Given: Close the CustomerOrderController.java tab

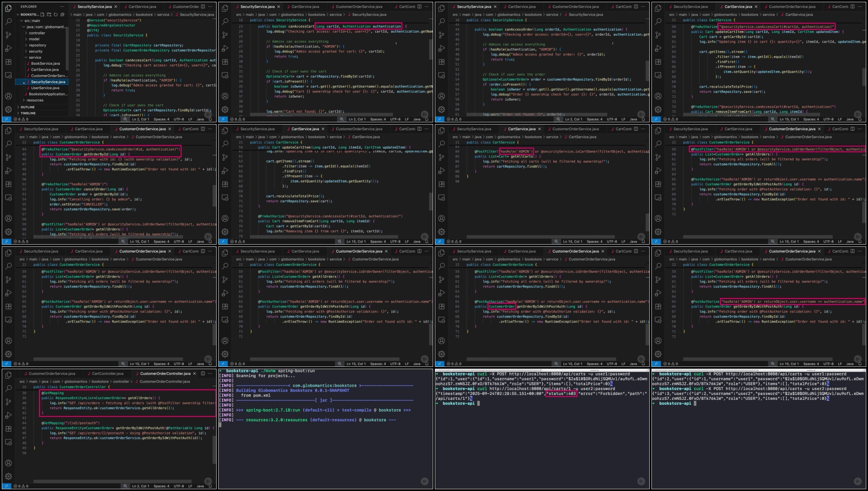Looking at the screenshot, I should click(194, 373).
